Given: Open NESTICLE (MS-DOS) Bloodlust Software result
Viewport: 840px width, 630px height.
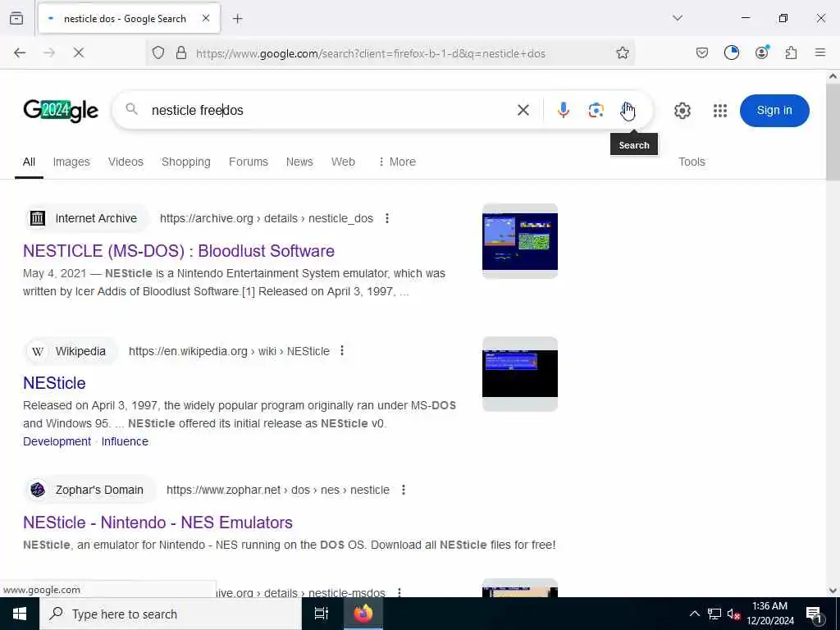Looking at the screenshot, I should pos(179,251).
